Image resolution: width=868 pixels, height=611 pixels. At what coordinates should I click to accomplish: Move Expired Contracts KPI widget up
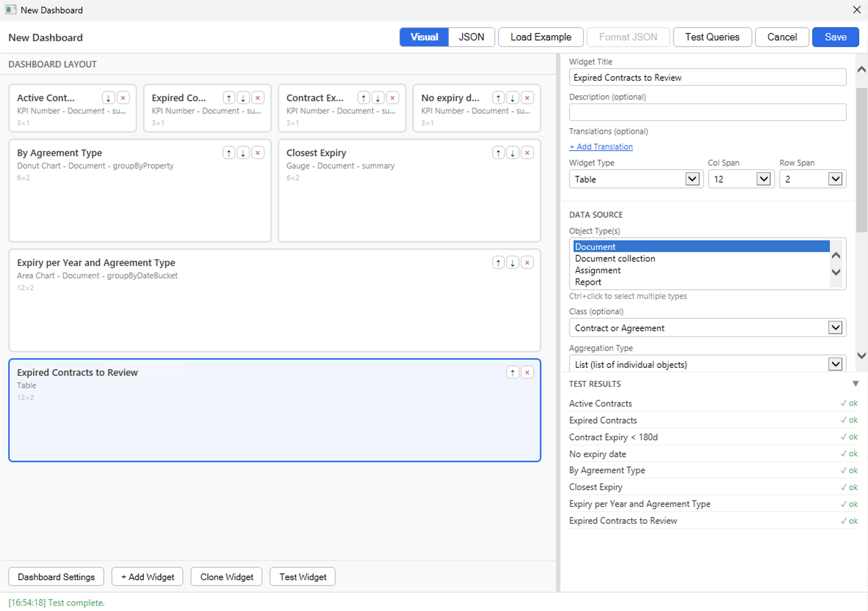[x=229, y=98]
